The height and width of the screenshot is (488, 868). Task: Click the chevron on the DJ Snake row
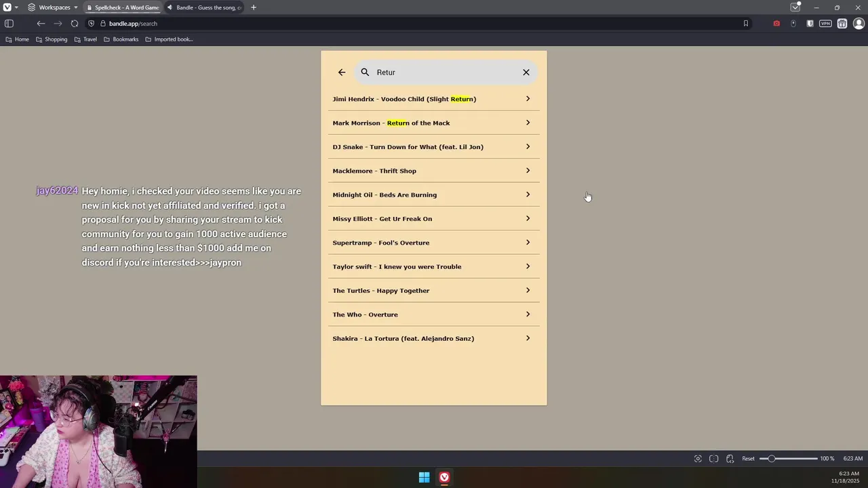click(528, 146)
